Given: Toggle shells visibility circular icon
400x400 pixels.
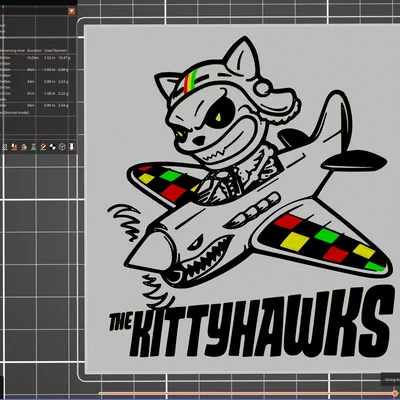Looking at the screenshot, I should pyautogui.click(x=62, y=147).
